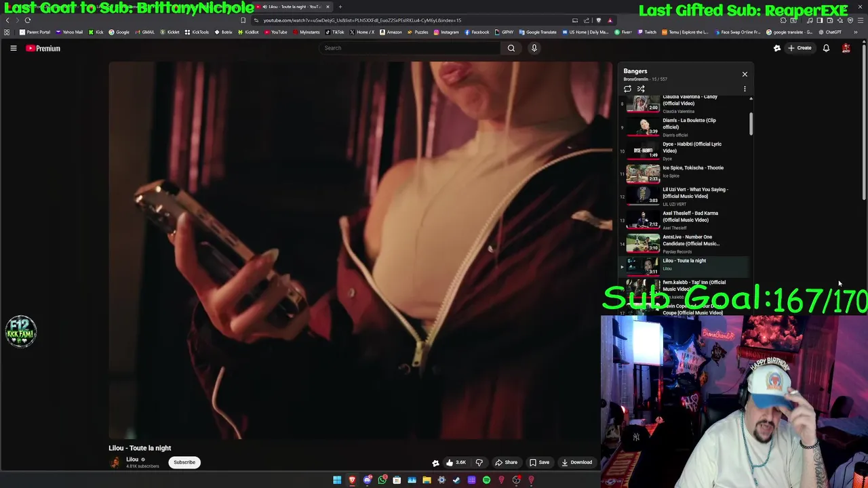Close the Lilou - Toute la night tab
Viewport: 868px width, 488px height.
point(328,7)
